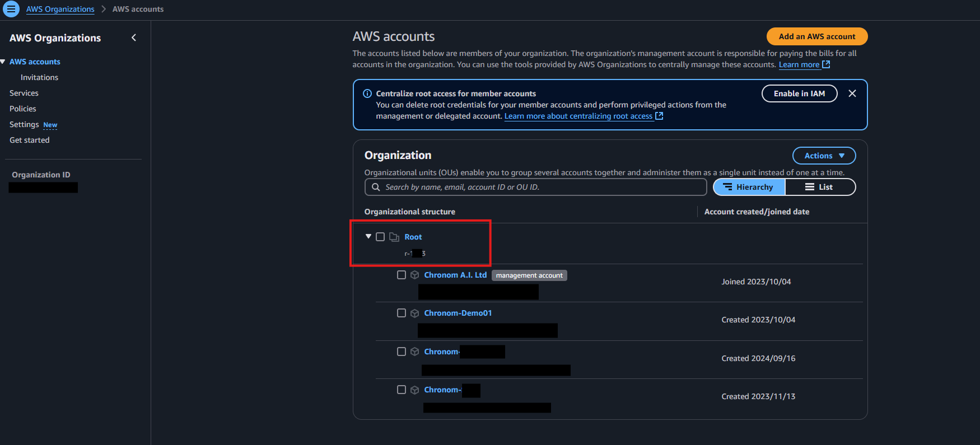Open the Actions dropdown
The width and height of the screenshot is (980, 445).
tap(824, 156)
